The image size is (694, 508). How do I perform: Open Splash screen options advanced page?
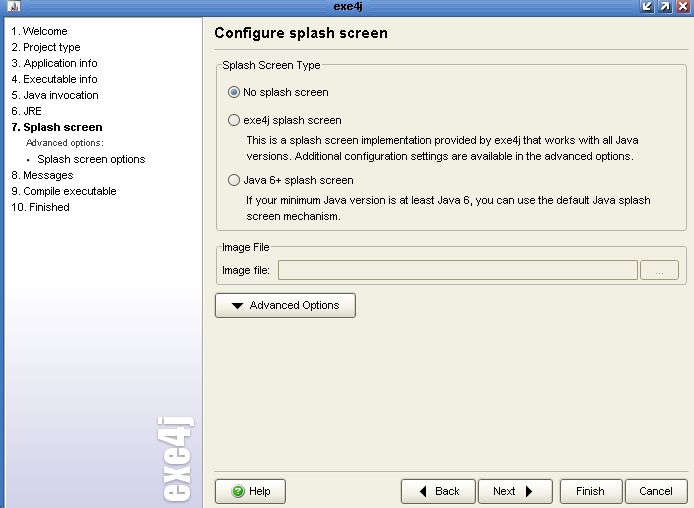[91, 159]
